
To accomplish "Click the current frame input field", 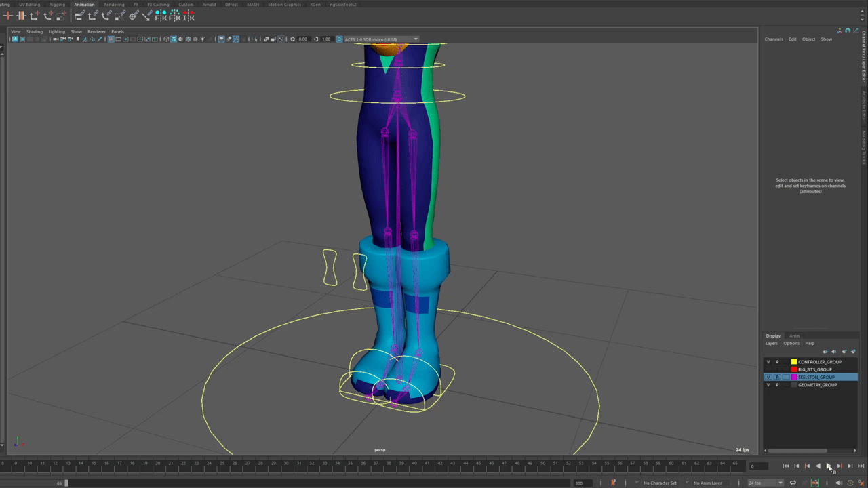I will click(x=758, y=466).
